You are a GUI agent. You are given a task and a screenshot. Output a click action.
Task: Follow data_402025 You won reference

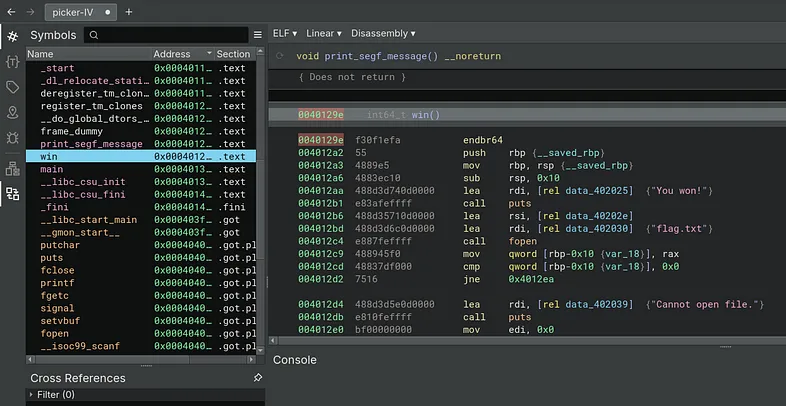tap(597, 191)
